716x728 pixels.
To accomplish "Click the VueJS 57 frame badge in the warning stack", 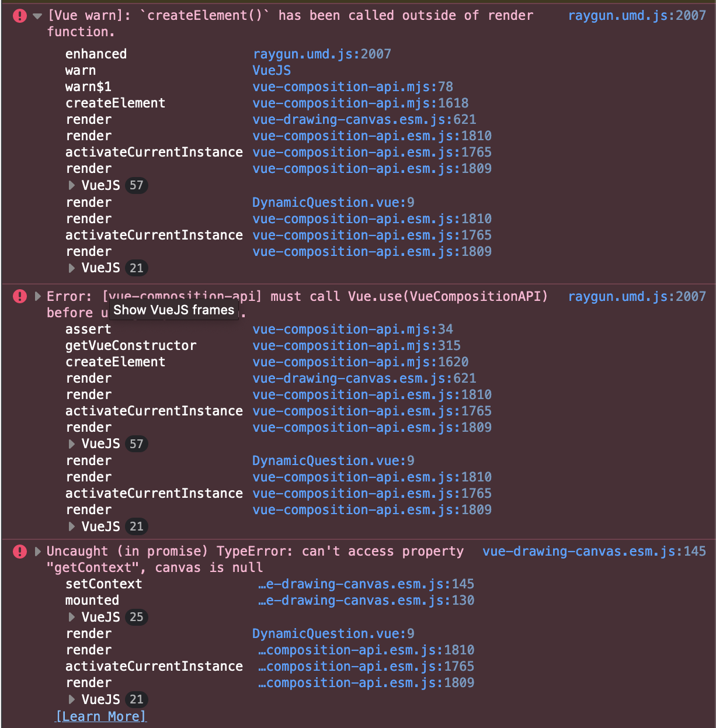I will (137, 185).
